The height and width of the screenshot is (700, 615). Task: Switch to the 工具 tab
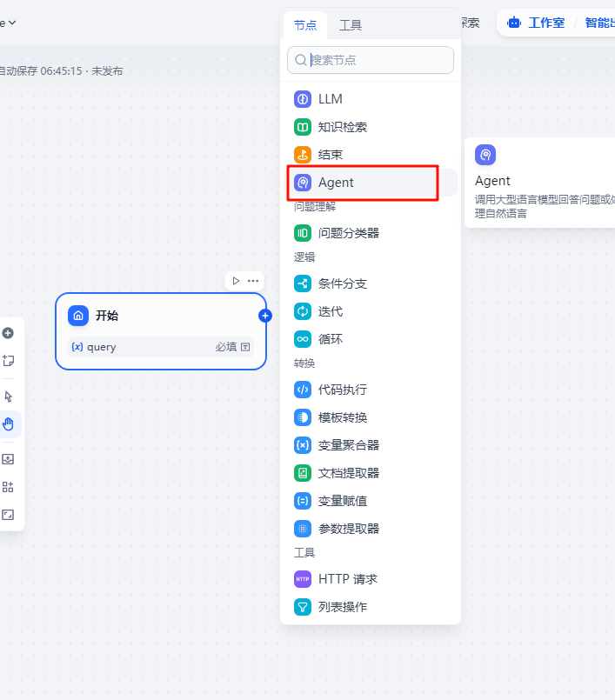(x=351, y=25)
